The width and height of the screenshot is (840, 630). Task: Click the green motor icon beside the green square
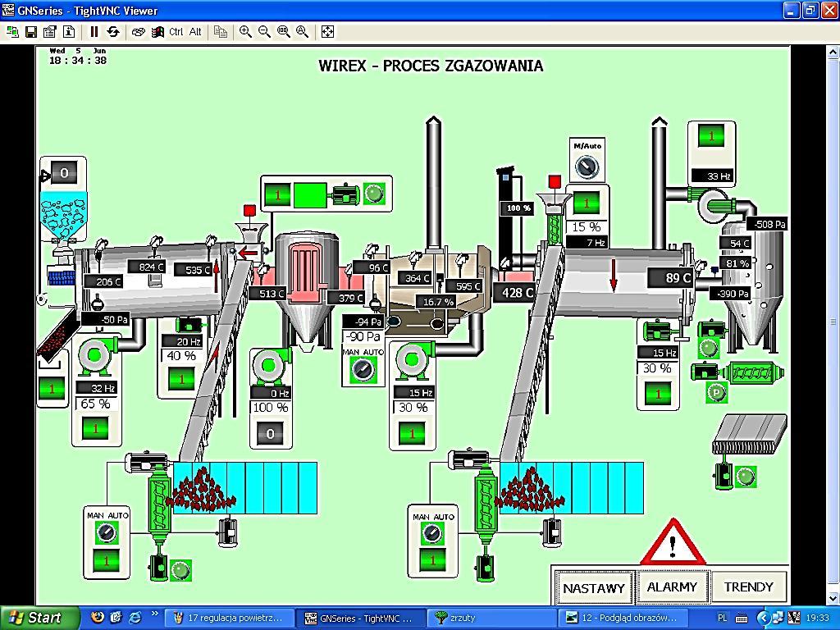point(345,194)
